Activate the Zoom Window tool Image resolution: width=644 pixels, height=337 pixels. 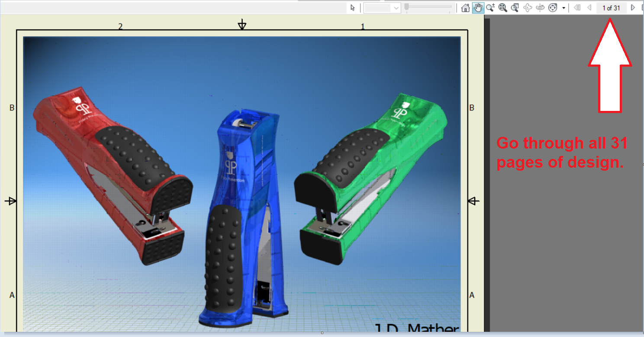[515, 7]
